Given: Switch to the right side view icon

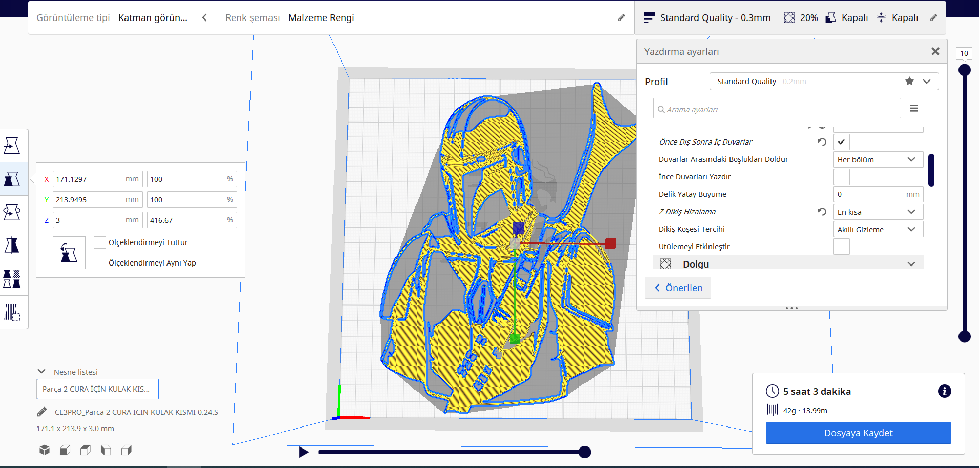Looking at the screenshot, I should [x=127, y=450].
